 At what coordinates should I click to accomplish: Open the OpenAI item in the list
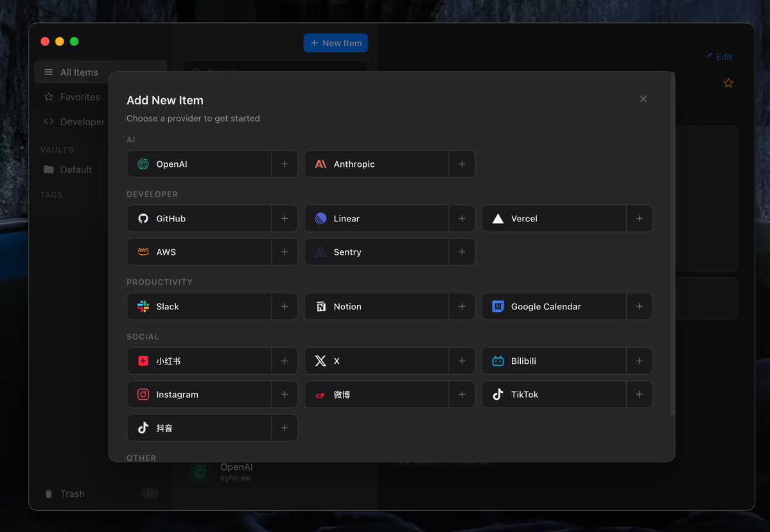click(275, 472)
